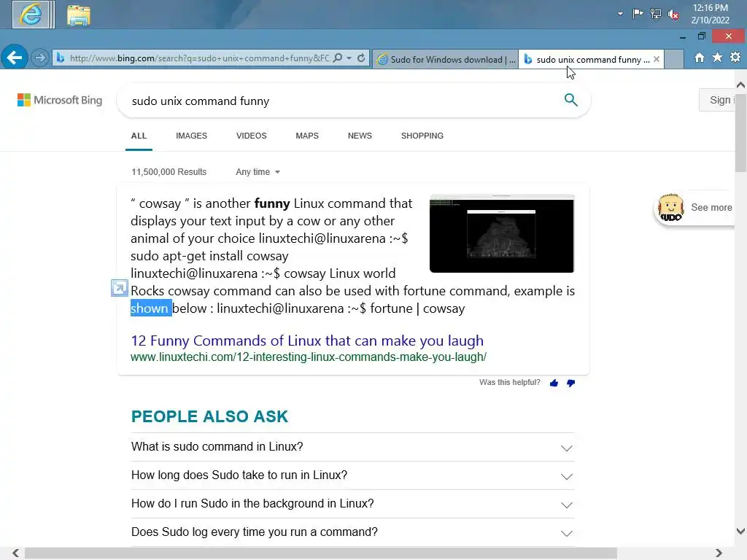Screen dimensions: 747x560
Task: Click the Bing search magnifier button
Action: [x=570, y=100]
